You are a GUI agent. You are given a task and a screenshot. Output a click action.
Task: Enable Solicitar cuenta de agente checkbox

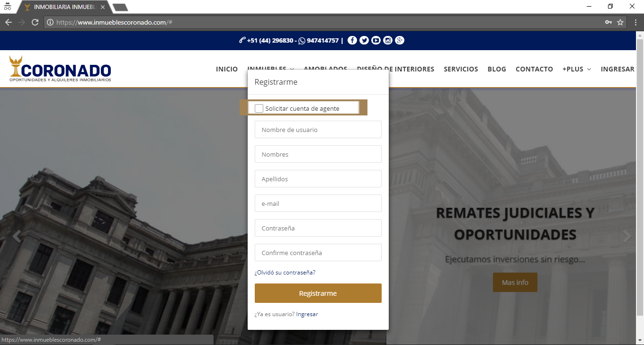pyautogui.click(x=259, y=108)
